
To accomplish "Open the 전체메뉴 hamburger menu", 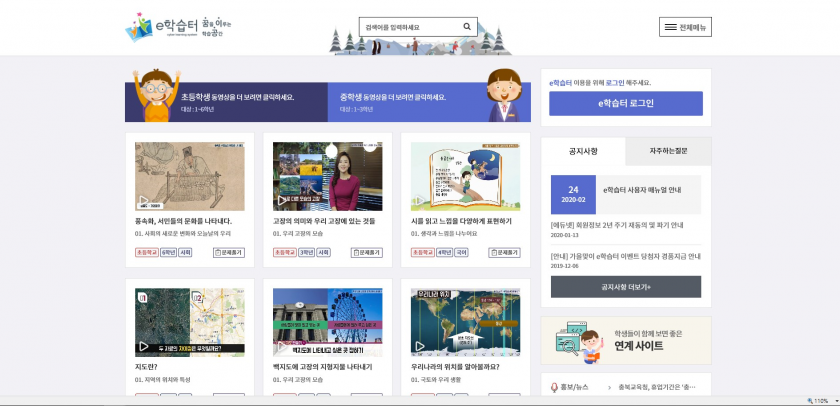I will [x=686, y=27].
